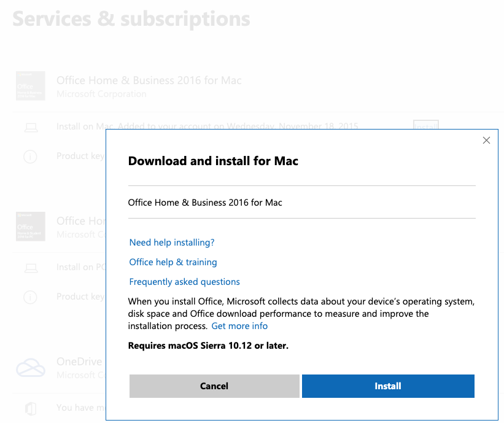Select the Office Home & Business 2016 thumbnail

click(x=31, y=86)
